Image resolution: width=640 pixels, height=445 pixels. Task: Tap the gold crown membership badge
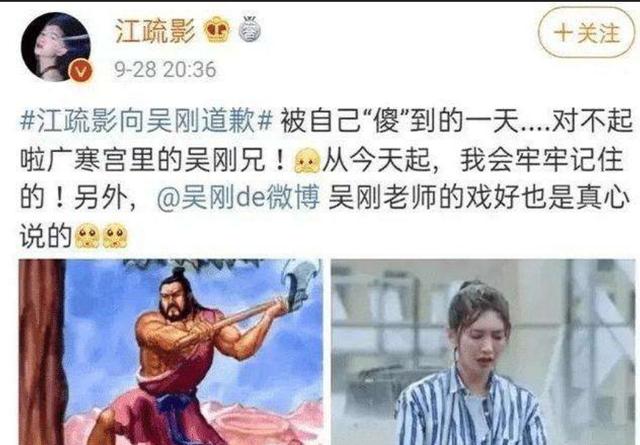[217, 31]
